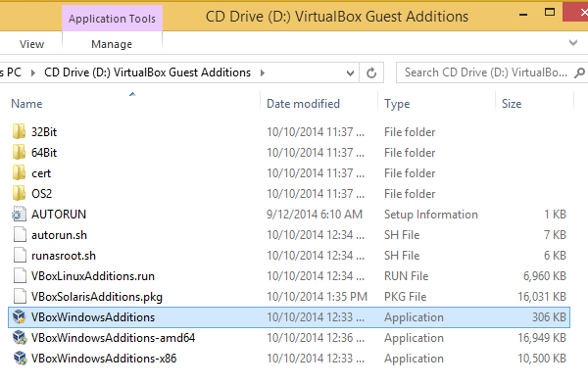Screen dimensions: 588x385
Task: Select autorun.sh file name
Action: (x=59, y=235)
